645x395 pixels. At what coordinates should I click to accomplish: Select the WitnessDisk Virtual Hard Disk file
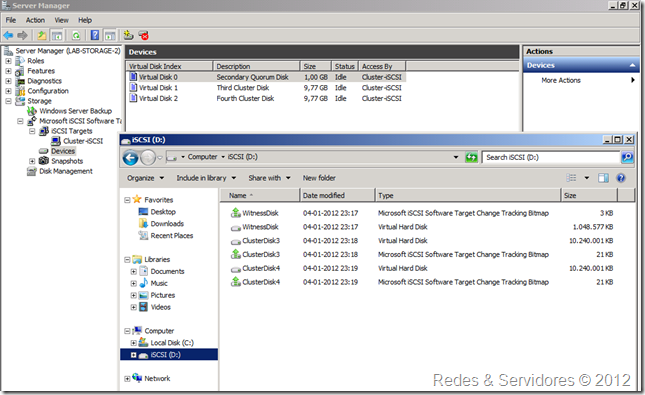[260, 227]
